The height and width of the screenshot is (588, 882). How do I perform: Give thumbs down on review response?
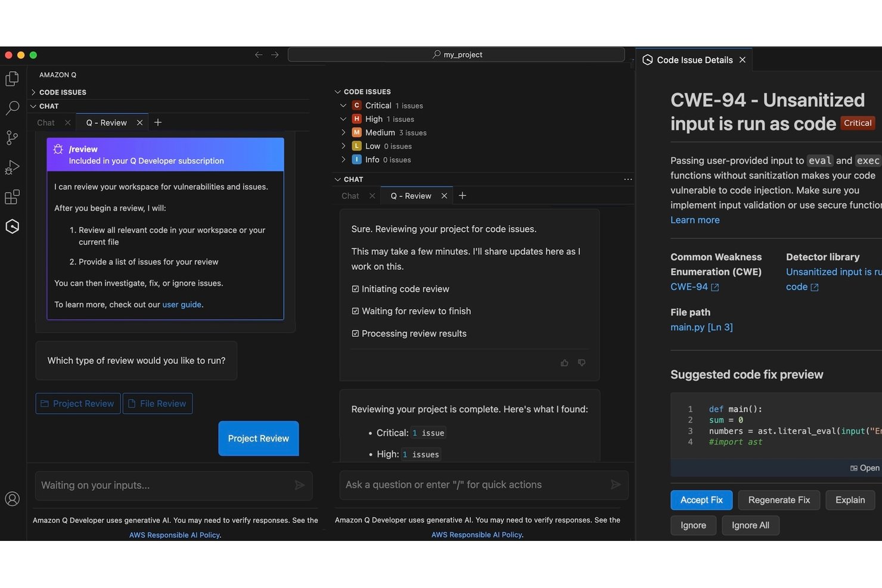[582, 363]
